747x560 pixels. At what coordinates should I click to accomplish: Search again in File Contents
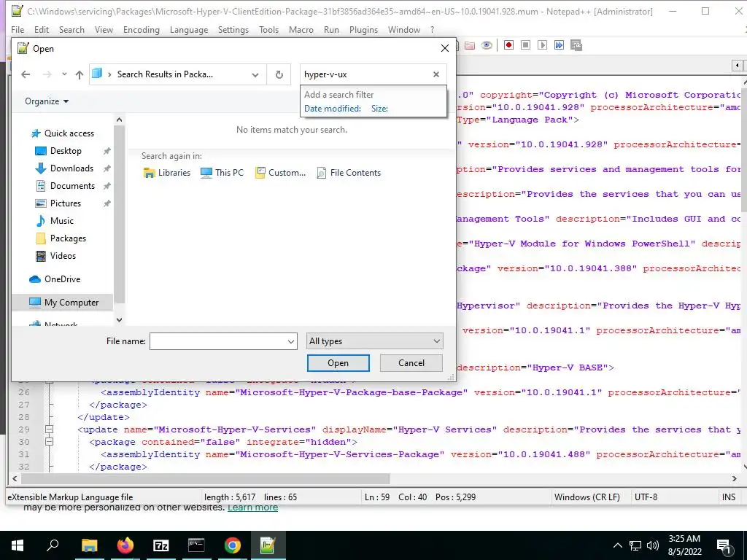click(x=349, y=173)
